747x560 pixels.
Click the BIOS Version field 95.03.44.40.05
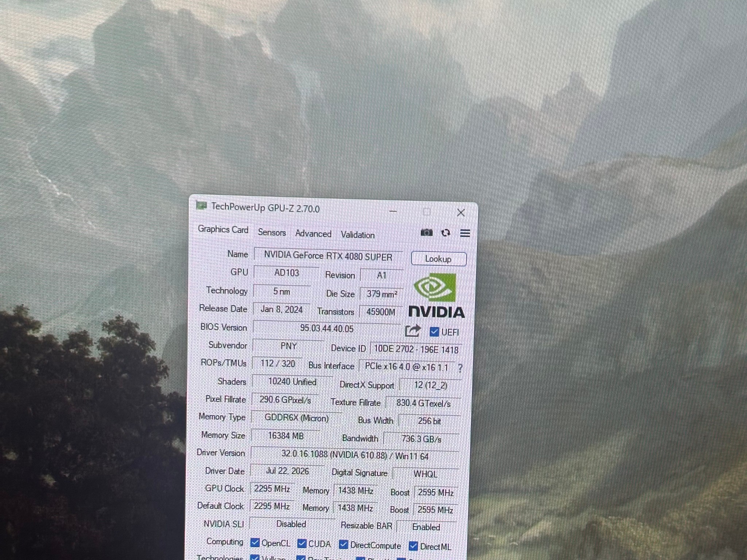click(x=327, y=328)
